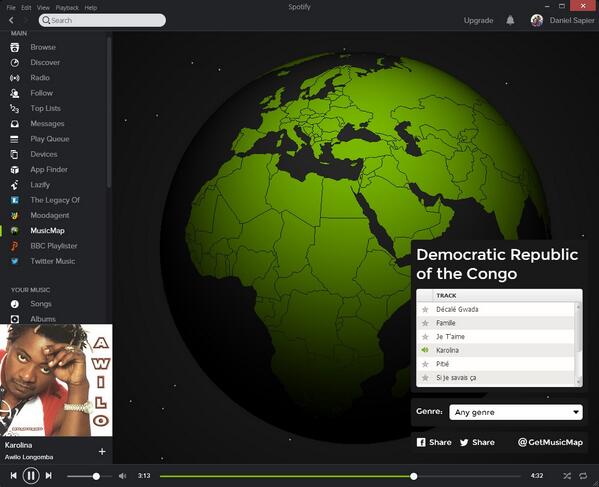This screenshot has height=487, width=599.
Task: Click the Follow person icon
Action: coord(15,93)
